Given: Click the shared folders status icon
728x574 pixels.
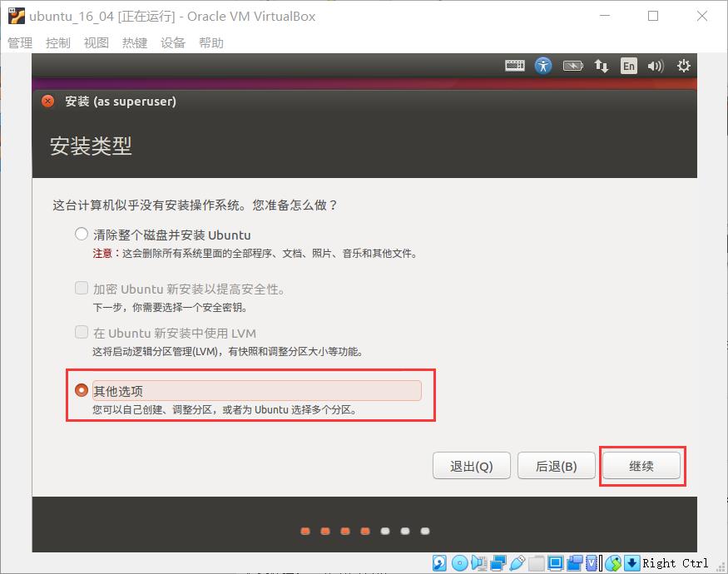Looking at the screenshot, I should tap(537, 563).
